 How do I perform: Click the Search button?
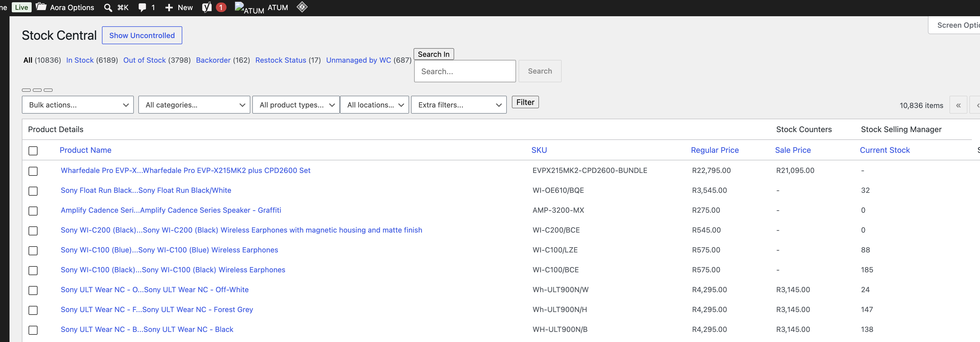(540, 71)
